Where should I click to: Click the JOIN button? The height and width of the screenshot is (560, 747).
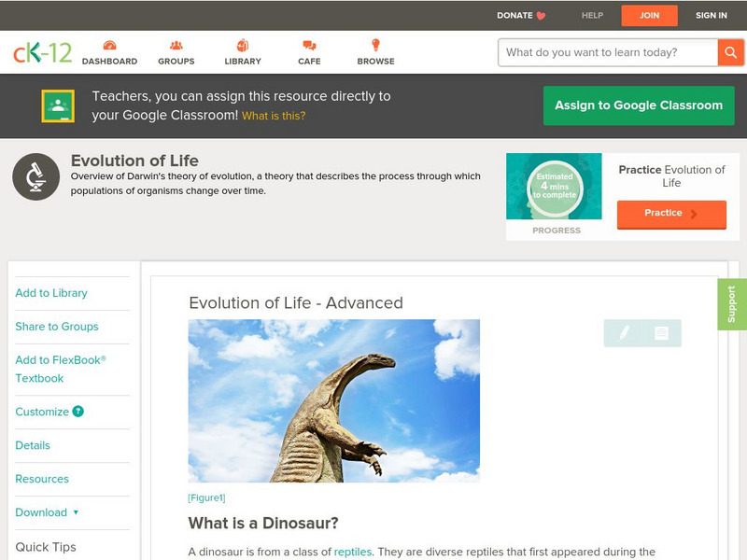pos(649,16)
